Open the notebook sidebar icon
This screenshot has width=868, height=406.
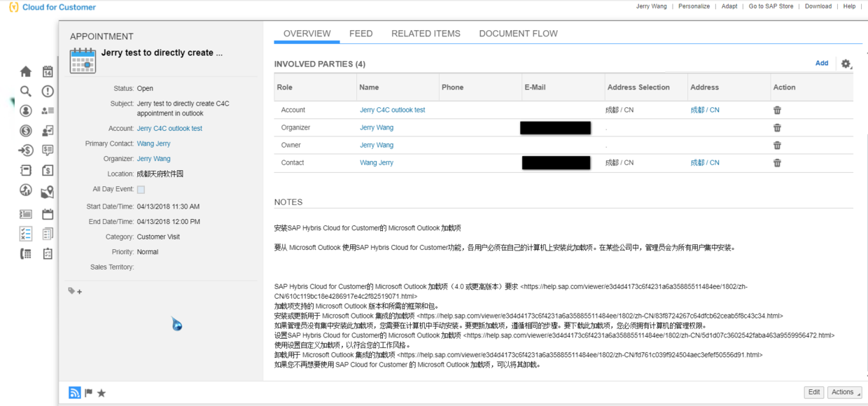[26, 170]
